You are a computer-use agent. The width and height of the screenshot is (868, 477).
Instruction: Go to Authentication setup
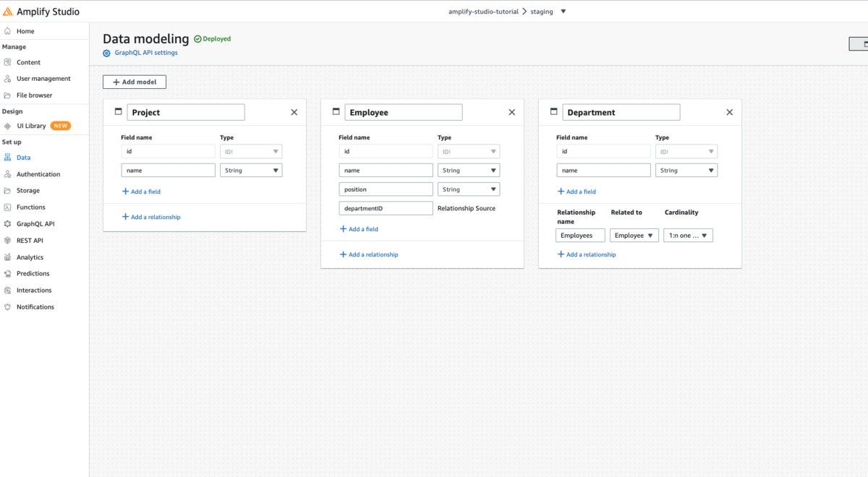click(38, 174)
